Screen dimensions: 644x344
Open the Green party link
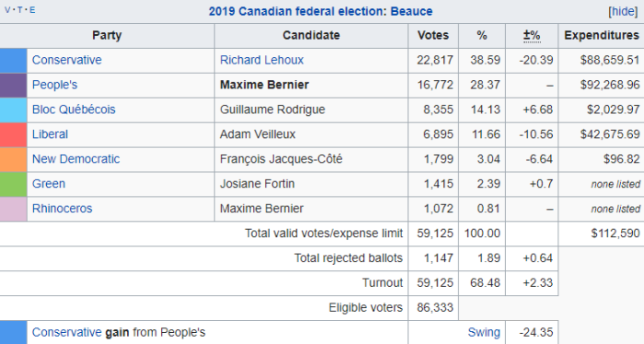(49, 183)
